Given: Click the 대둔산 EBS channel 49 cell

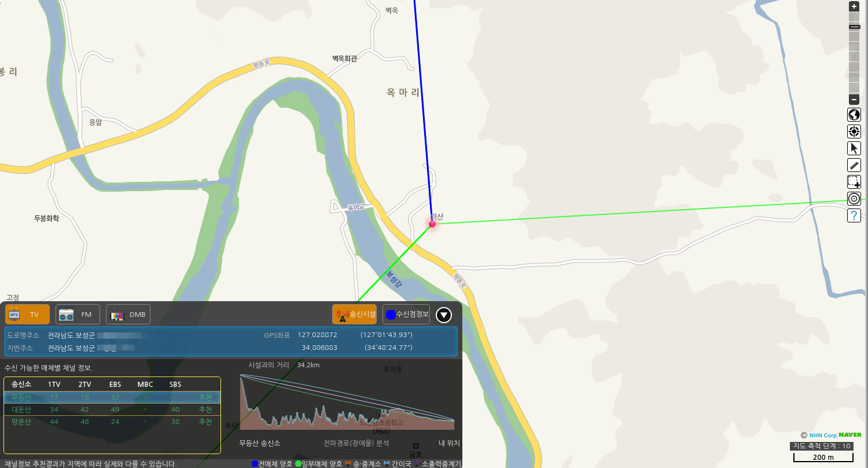Looking at the screenshot, I should click(x=115, y=409).
